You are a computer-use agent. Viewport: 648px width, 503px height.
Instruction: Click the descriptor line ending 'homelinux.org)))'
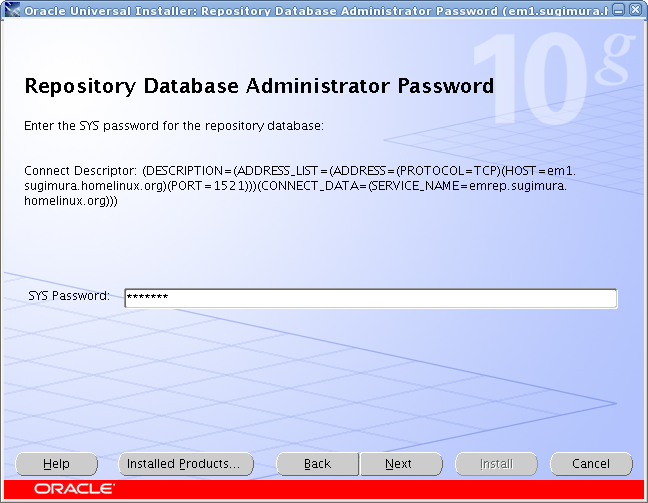(71, 201)
